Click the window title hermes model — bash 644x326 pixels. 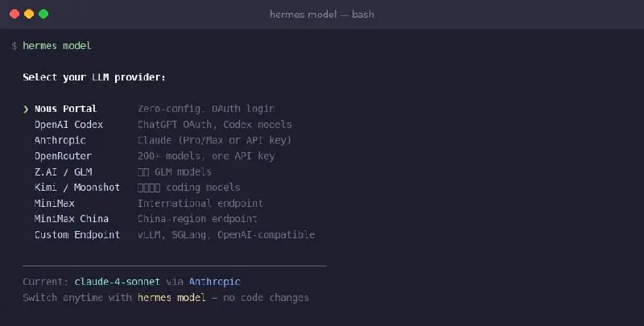pyautogui.click(x=322, y=14)
